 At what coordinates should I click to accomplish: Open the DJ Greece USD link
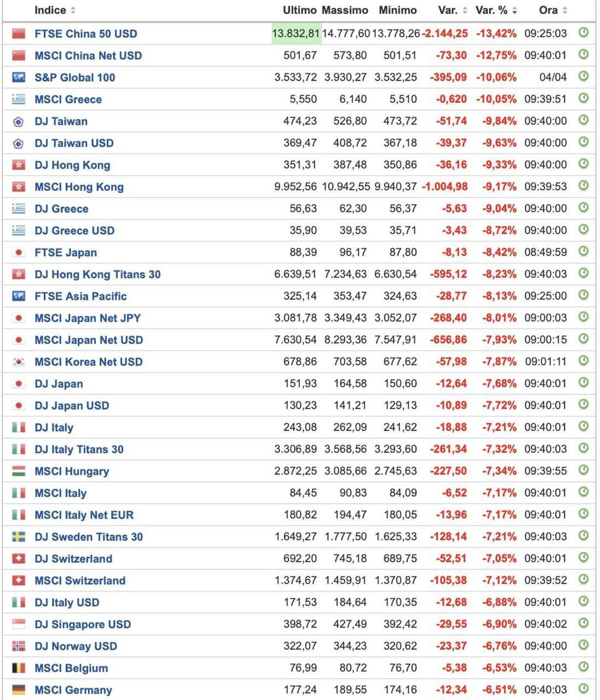tap(74, 230)
